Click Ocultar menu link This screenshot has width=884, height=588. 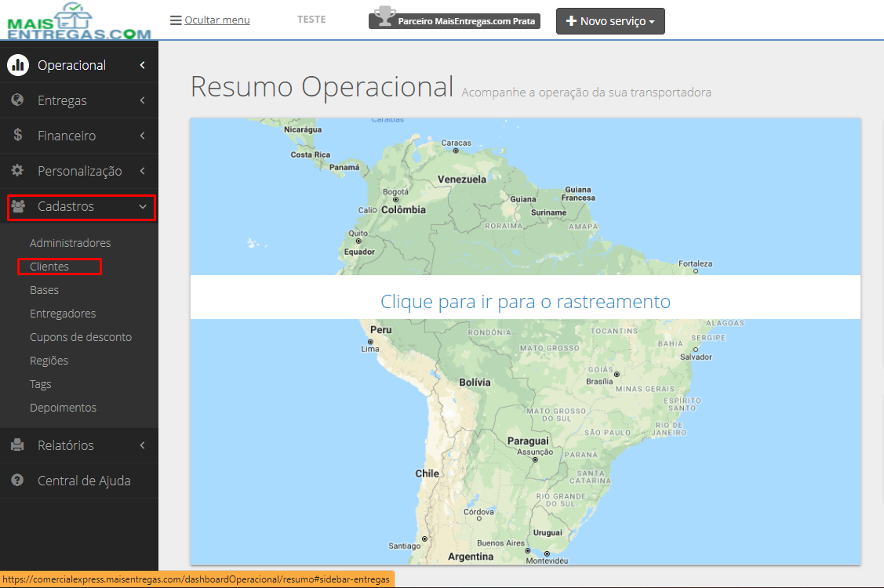point(217,20)
